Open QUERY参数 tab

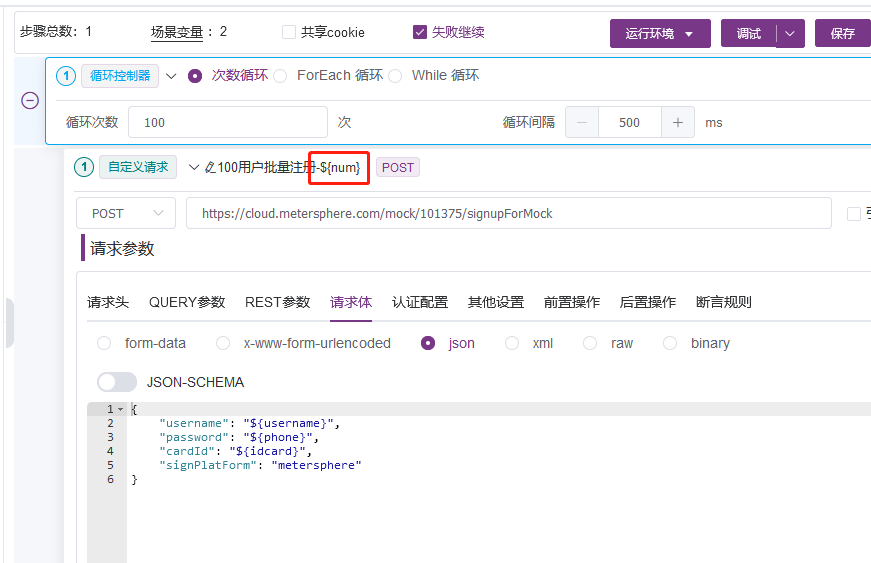(187, 302)
